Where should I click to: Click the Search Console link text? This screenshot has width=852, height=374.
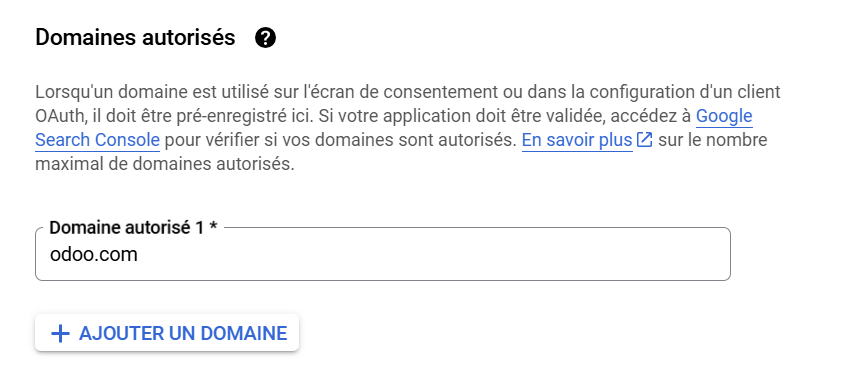(x=97, y=140)
